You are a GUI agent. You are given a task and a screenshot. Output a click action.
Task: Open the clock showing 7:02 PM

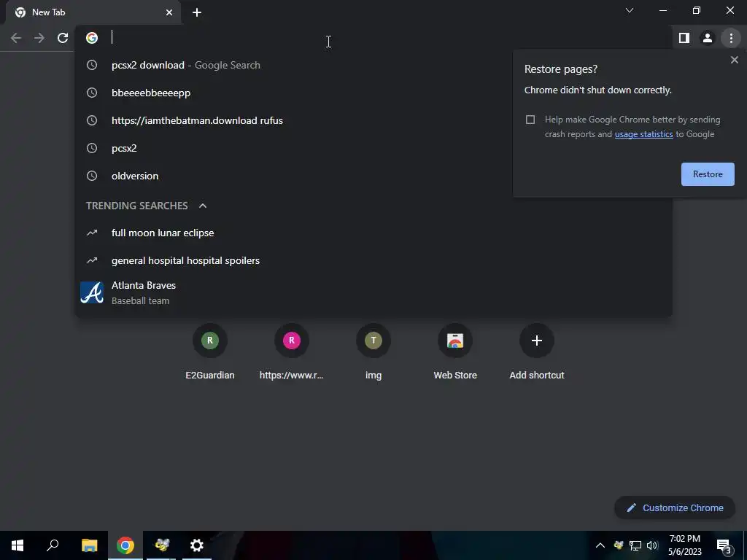tap(684, 545)
